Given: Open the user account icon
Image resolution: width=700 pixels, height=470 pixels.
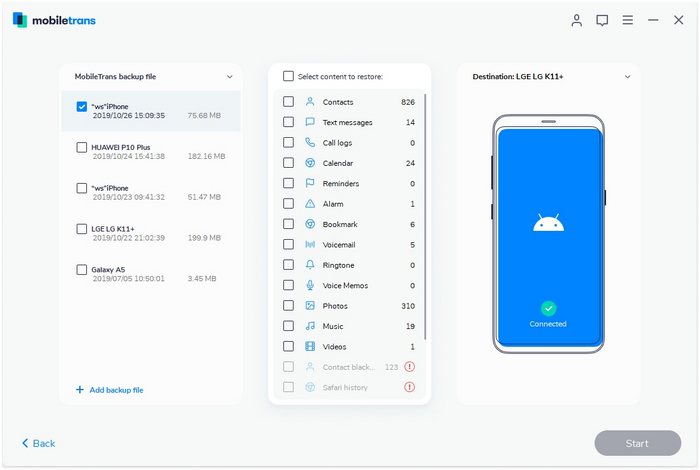Looking at the screenshot, I should point(576,20).
